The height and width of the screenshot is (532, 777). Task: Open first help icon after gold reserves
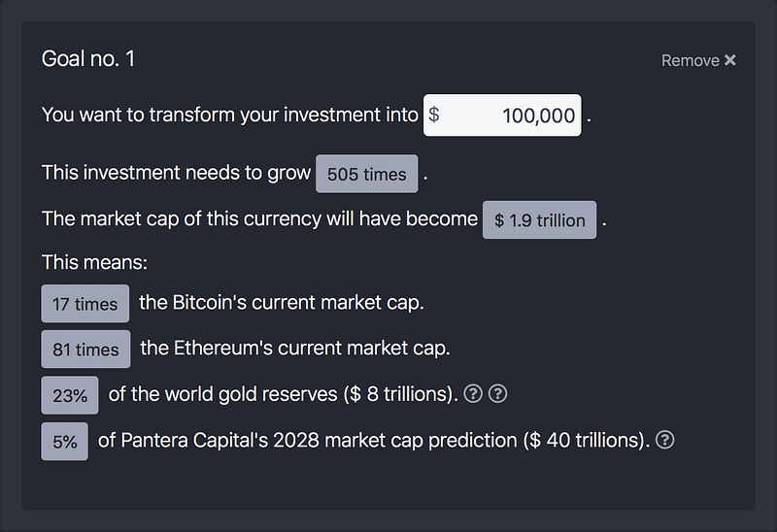[x=473, y=394]
